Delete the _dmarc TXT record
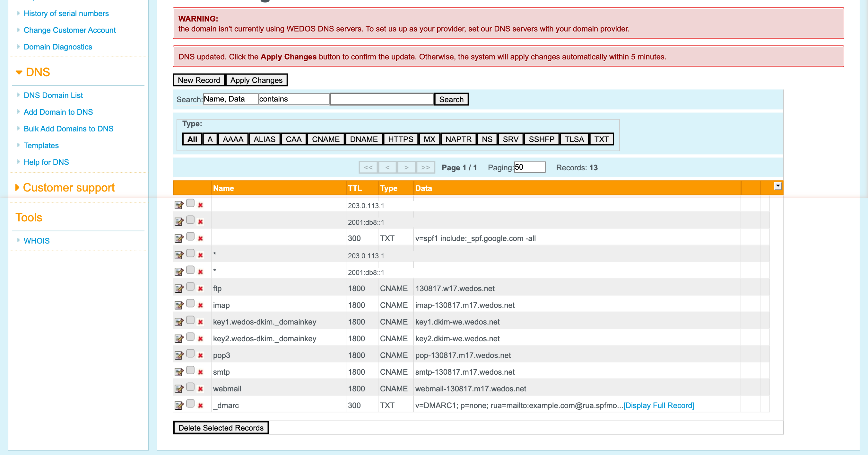 pos(200,405)
